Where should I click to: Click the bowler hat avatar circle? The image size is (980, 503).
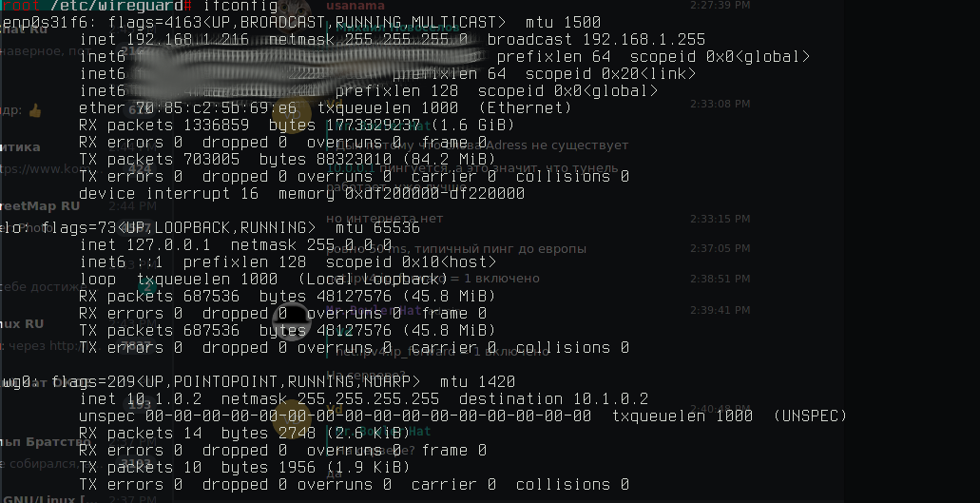(x=292, y=321)
